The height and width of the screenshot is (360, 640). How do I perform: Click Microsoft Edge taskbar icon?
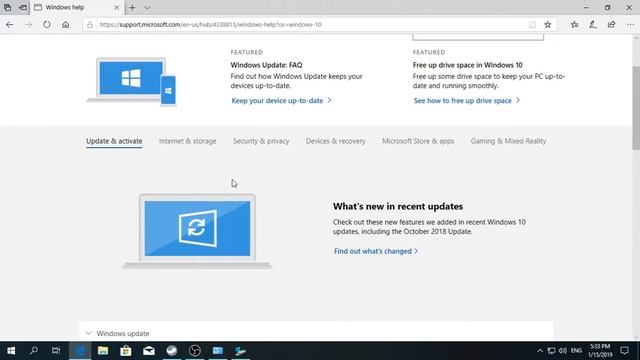pyautogui.click(x=80, y=351)
